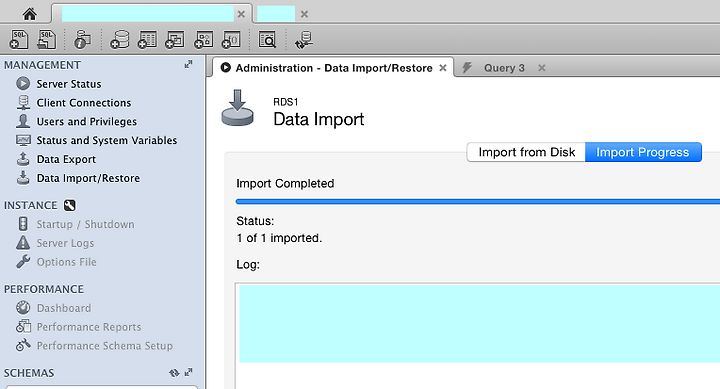The height and width of the screenshot is (389, 720).
Task: Open Users and Privileges
Action: coord(87,122)
